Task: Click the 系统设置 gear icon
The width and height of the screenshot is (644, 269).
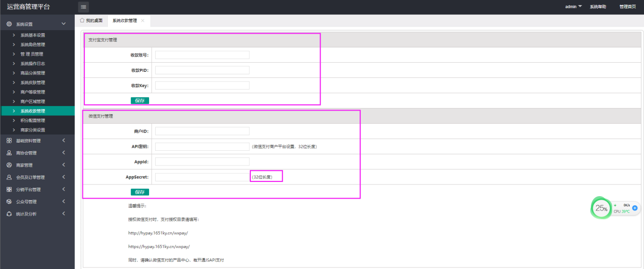Action: 9,24
